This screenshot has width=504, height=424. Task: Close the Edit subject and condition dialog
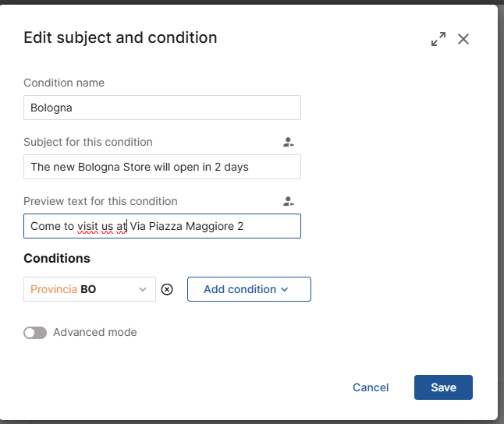click(x=463, y=39)
